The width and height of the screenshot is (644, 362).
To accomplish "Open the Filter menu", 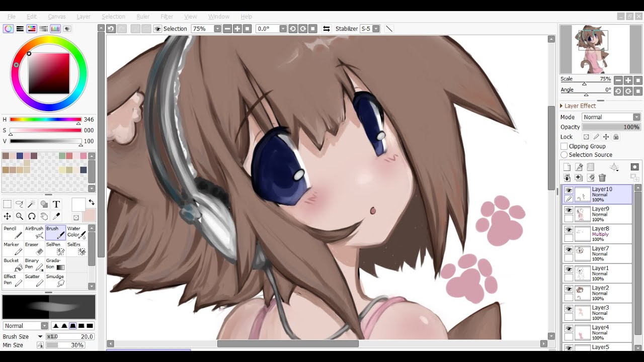I will (x=167, y=17).
